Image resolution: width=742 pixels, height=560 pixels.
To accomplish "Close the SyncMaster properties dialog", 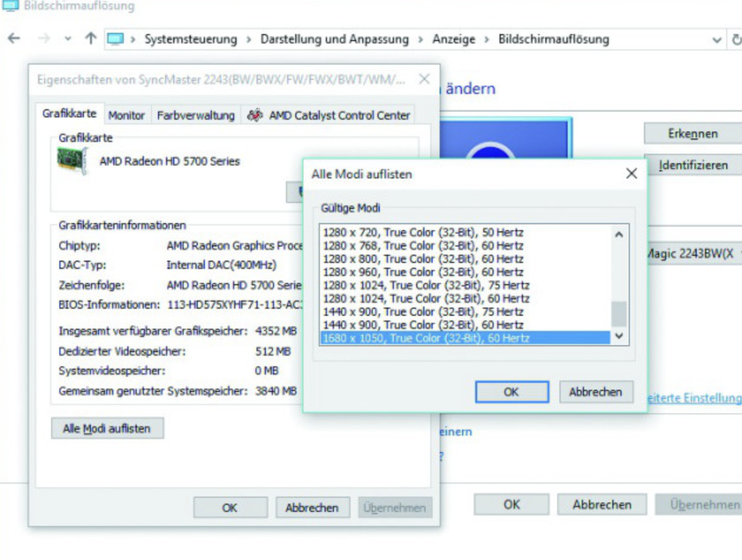I will [x=424, y=79].
